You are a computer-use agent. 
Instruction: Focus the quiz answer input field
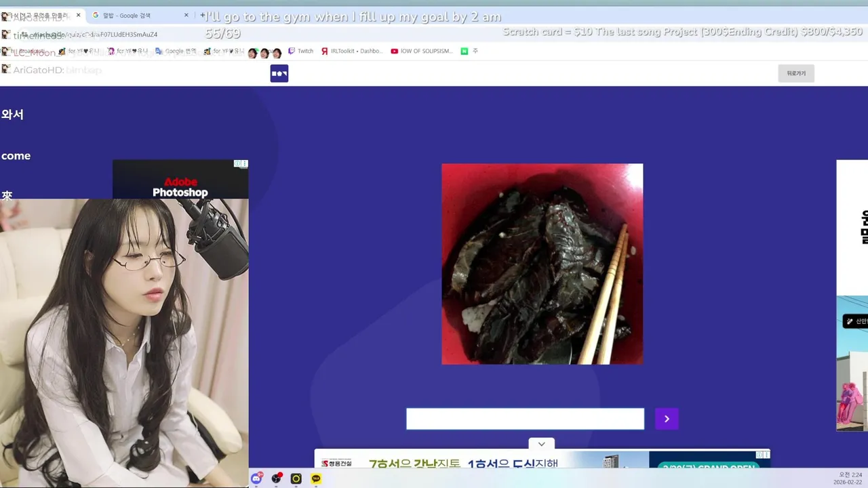[525, 419]
